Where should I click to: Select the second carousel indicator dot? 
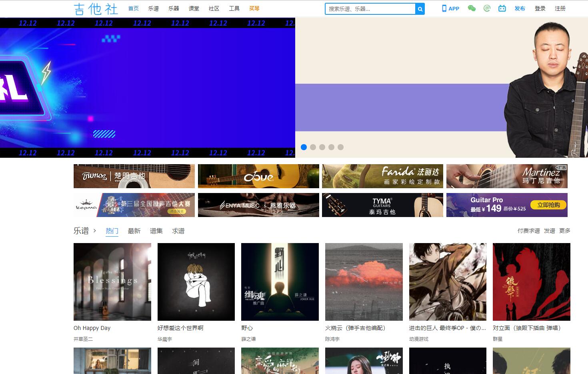click(x=313, y=147)
